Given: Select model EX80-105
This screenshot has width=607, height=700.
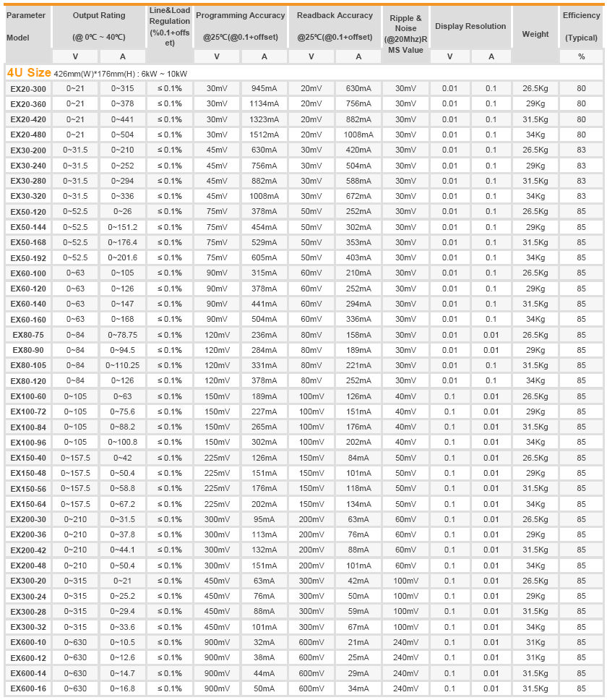Looking at the screenshot, I should pos(28,366).
